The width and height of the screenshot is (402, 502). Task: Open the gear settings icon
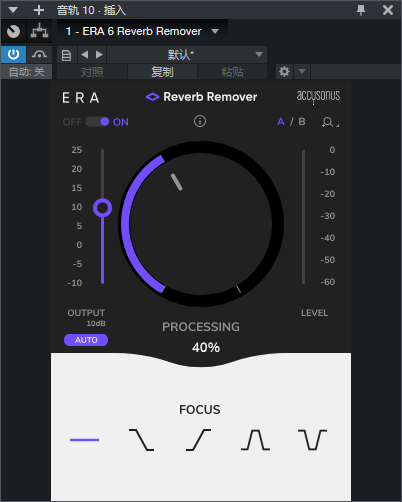click(284, 72)
